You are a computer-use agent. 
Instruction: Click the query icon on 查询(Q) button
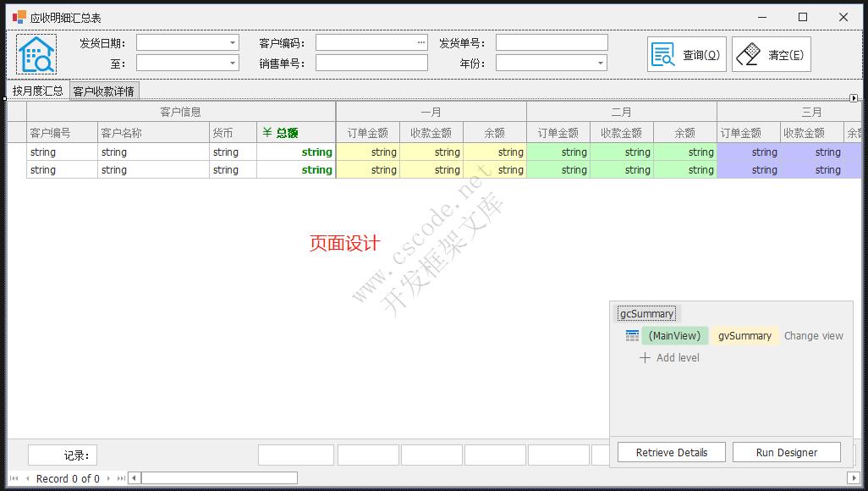pos(662,52)
